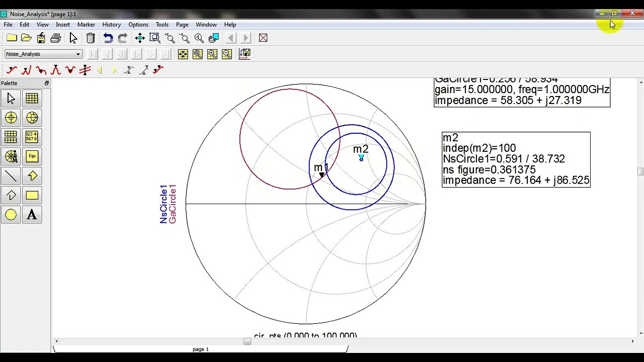Click the Open file folder icon
Screen dimensions: 644x362
click(x=26, y=38)
